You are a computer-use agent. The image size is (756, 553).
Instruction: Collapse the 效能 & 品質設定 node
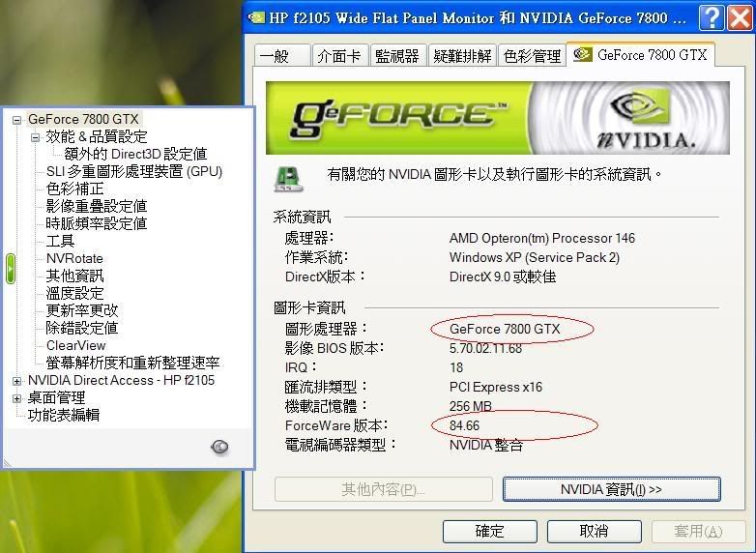pos(35,137)
